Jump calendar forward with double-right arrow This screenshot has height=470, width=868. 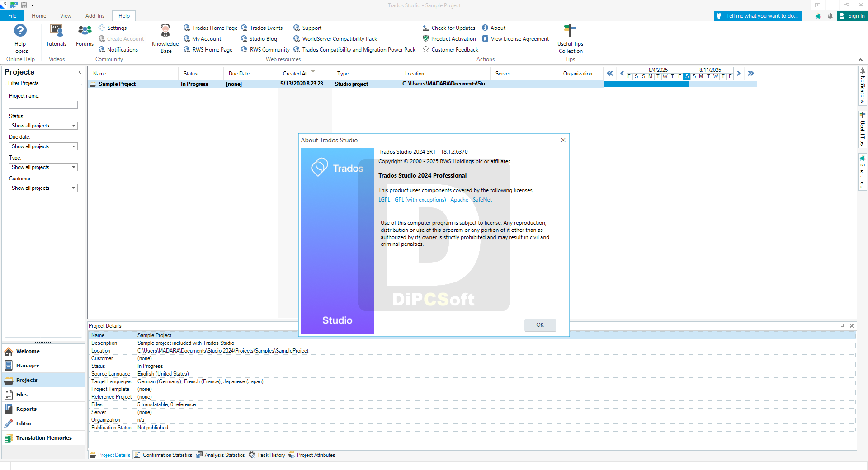pos(751,73)
